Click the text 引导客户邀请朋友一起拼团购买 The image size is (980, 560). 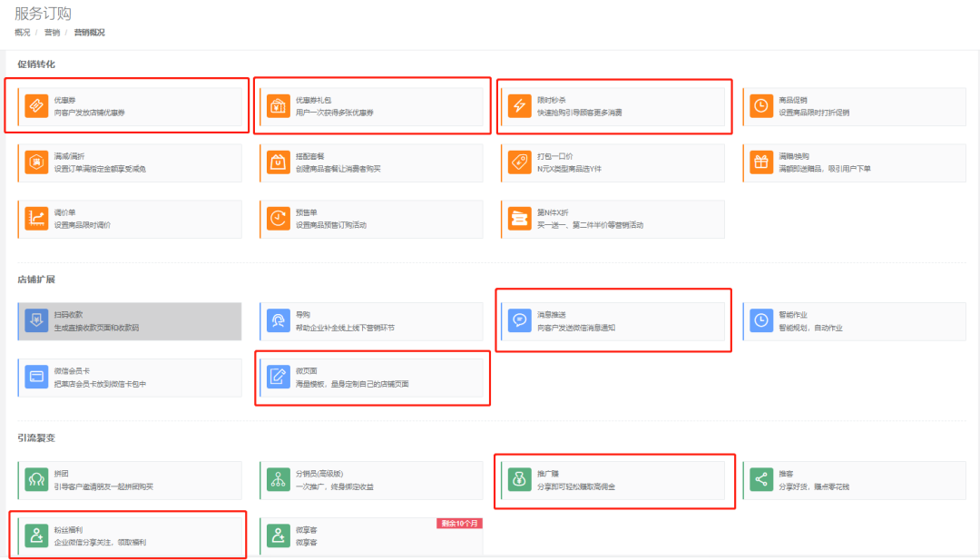(x=103, y=486)
